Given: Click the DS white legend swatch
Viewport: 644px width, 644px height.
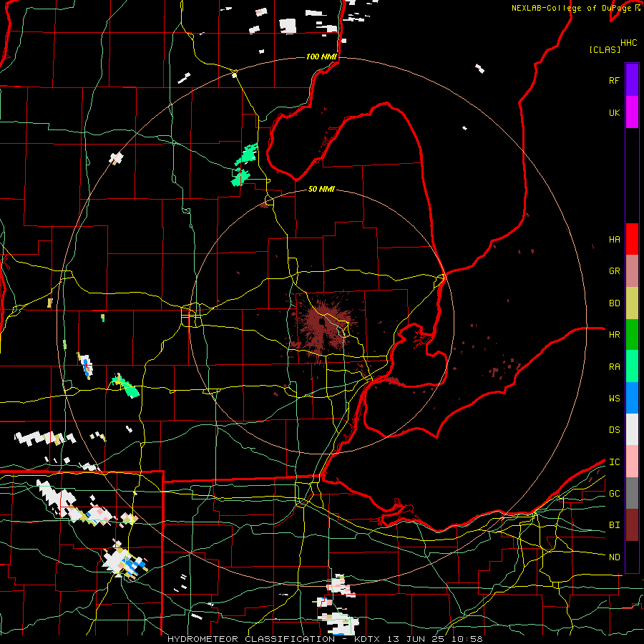Looking at the screenshot, I should point(632,429).
